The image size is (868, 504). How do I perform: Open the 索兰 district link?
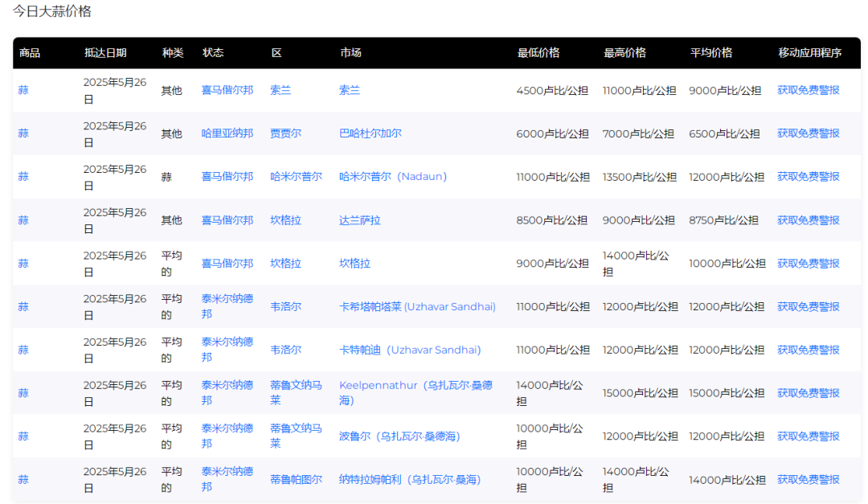280,90
